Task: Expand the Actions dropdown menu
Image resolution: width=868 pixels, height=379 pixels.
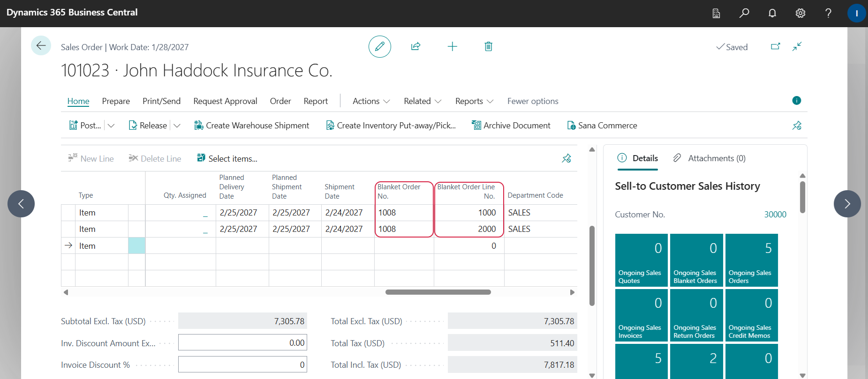Action: coord(371,101)
